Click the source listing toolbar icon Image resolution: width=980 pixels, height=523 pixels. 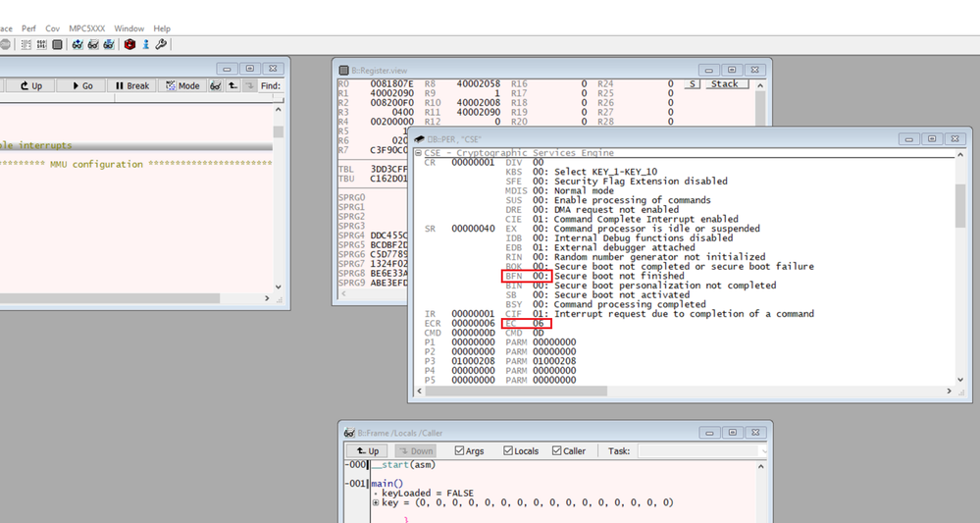coord(26,44)
